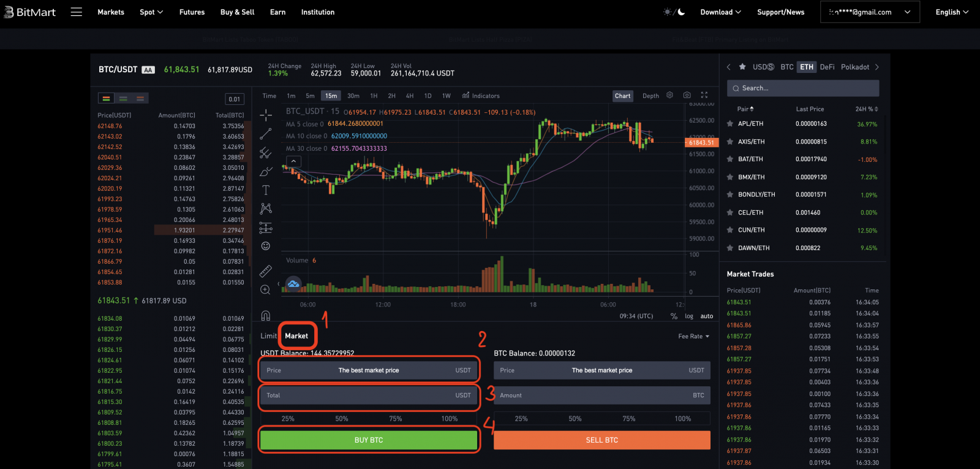Take a chart snapshot with camera icon
Screen dimensions: 980x469
tap(687, 95)
